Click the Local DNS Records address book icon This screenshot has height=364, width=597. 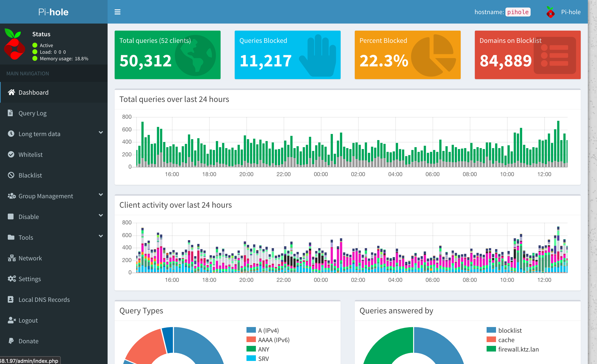point(11,299)
